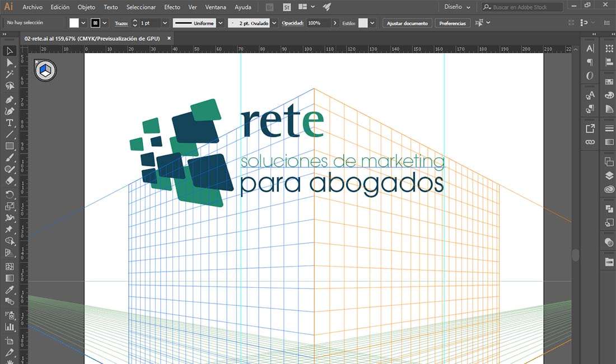Viewport: 616px width, 364px height.
Task: Open the Objeto menu
Action: pos(86,7)
